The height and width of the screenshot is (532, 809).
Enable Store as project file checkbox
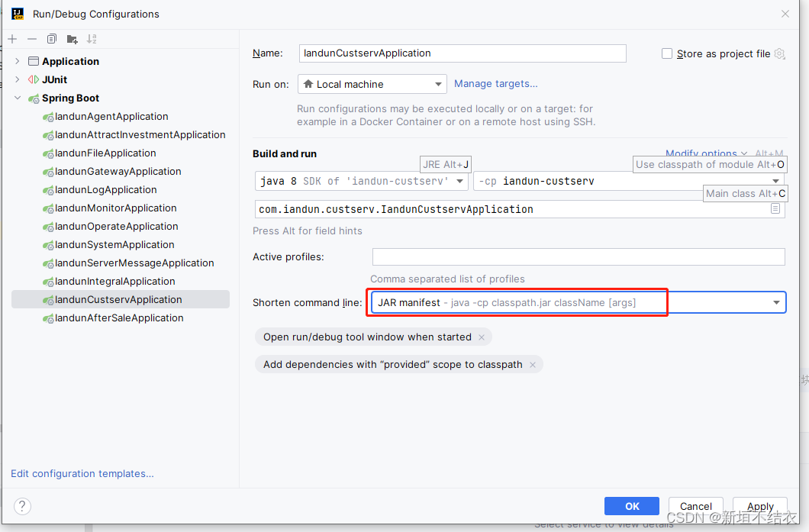click(x=666, y=53)
